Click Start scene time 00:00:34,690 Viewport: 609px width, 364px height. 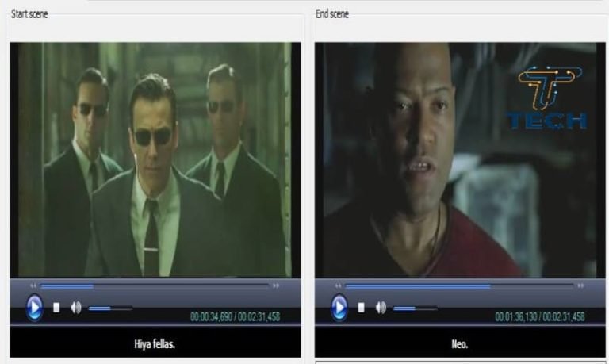[x=211, y=317]
